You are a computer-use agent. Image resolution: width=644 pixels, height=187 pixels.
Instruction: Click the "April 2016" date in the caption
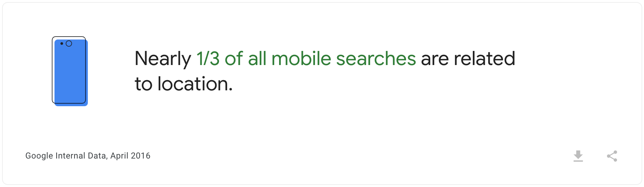point(130,156)
